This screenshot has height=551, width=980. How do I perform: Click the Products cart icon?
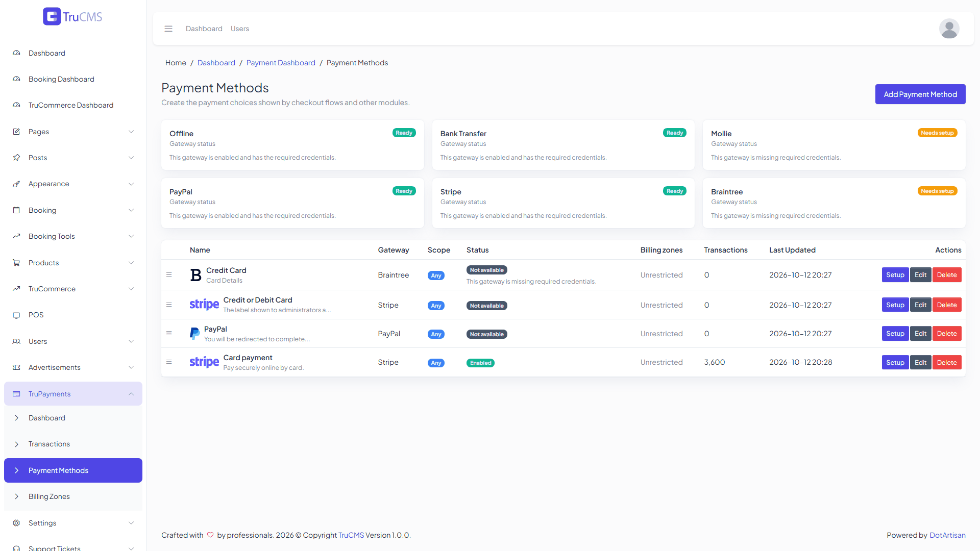16,263
